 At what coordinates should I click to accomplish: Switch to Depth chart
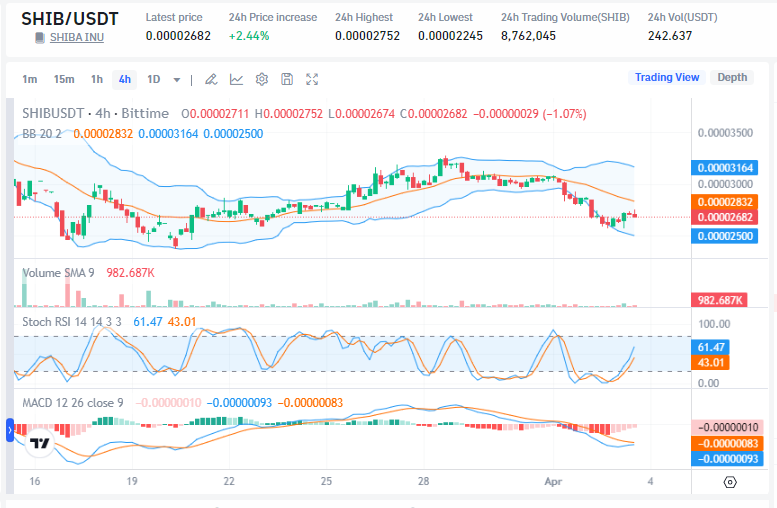732,77
